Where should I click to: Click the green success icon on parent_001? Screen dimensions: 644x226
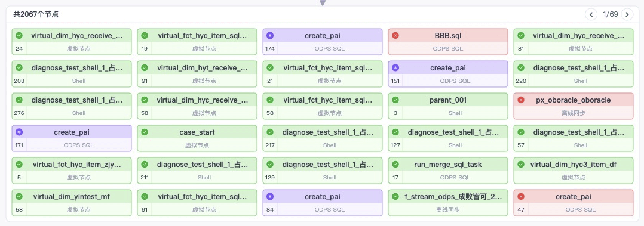(x=395, y=100)
